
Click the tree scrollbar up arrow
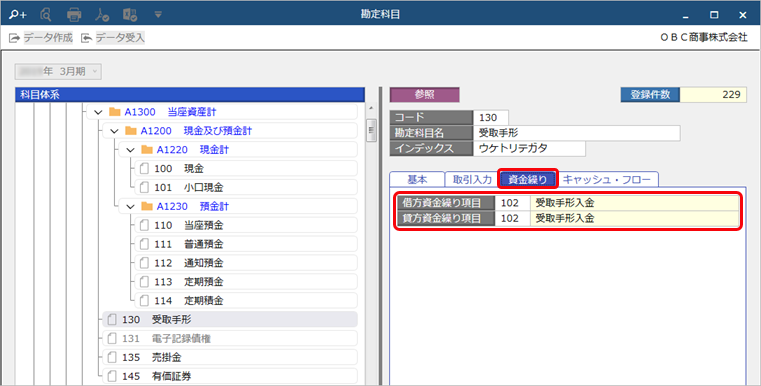pyautogui.click(x=371, y=108)
